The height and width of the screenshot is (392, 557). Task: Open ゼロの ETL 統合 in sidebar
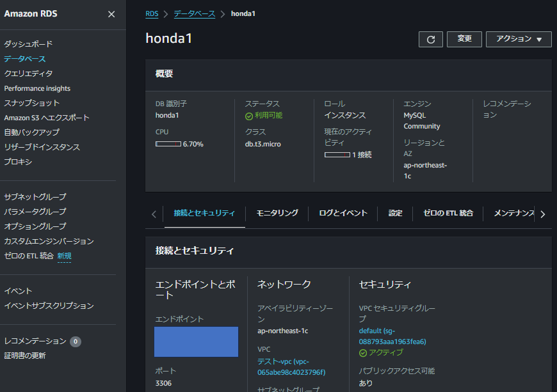coord(29,256)
